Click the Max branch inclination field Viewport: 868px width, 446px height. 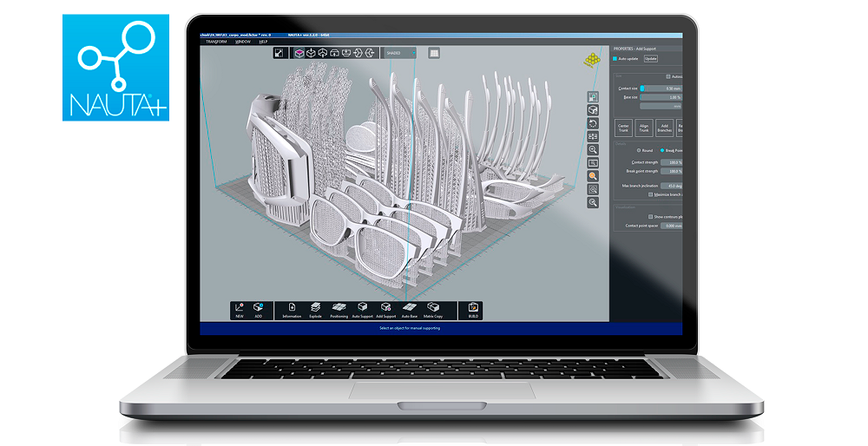tap(672, 186)
